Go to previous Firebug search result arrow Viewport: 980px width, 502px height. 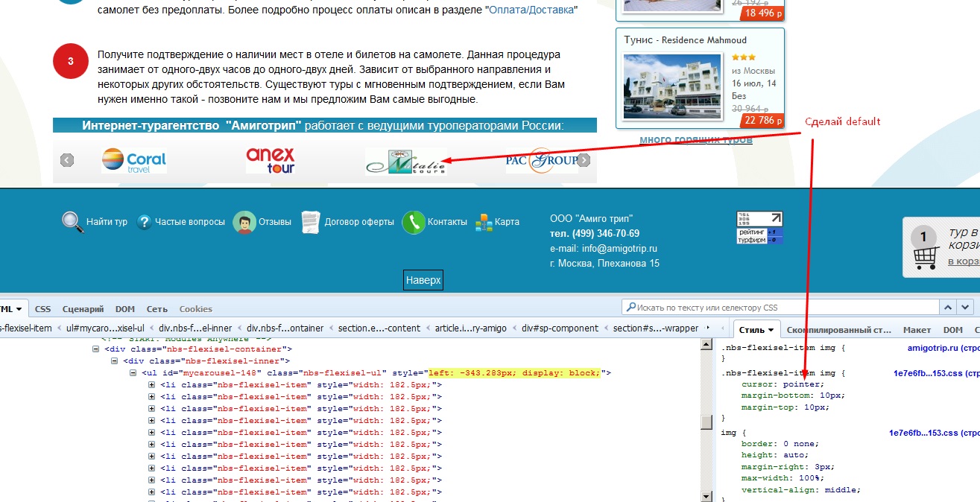tap(947, 307)
